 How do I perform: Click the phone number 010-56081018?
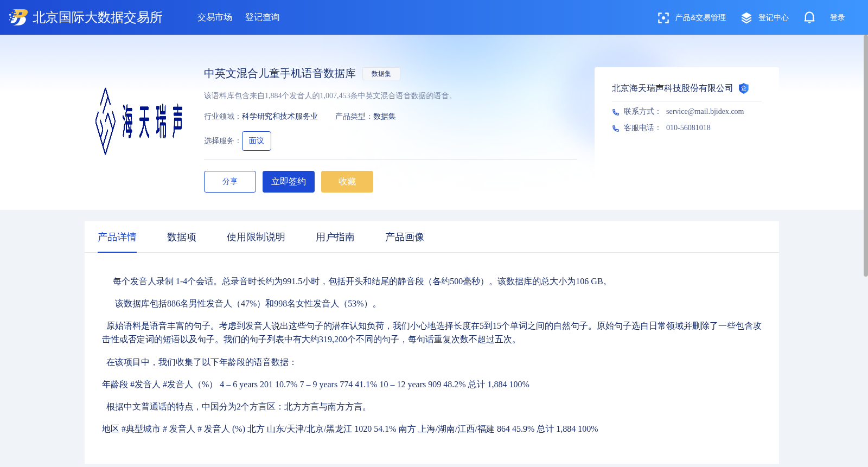pos(688,128)
